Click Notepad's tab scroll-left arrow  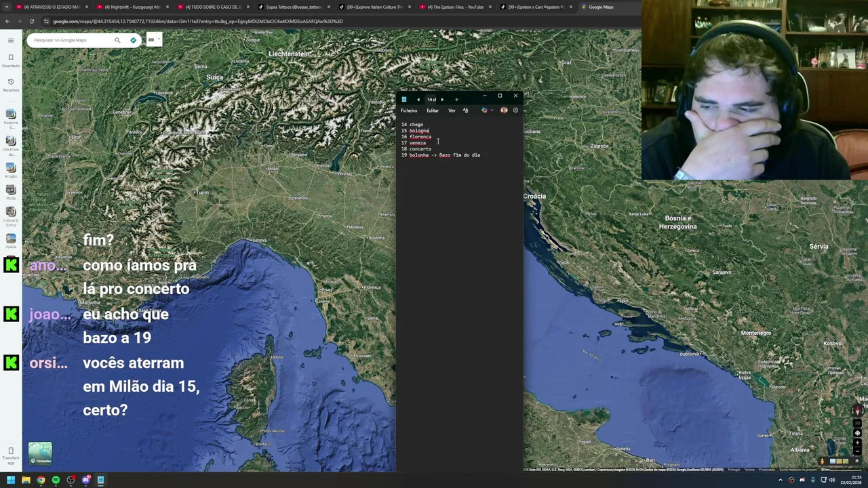(x=418, y=100)
